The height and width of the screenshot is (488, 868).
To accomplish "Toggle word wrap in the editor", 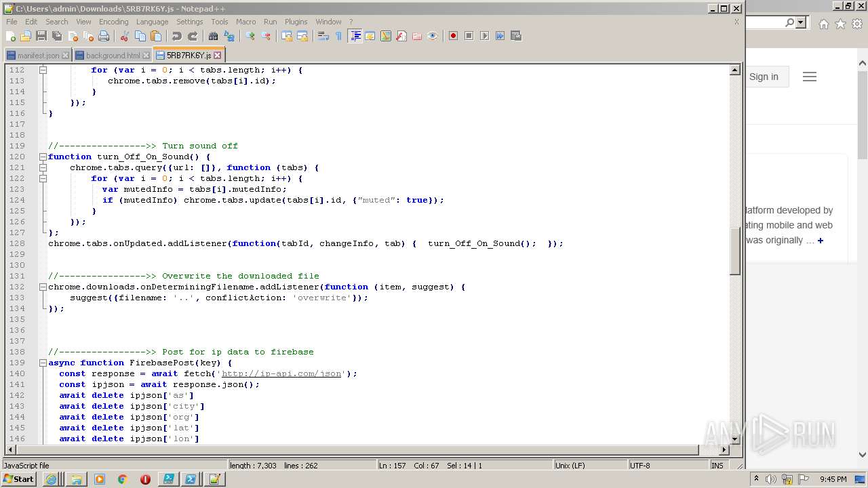I will (323, 36).
